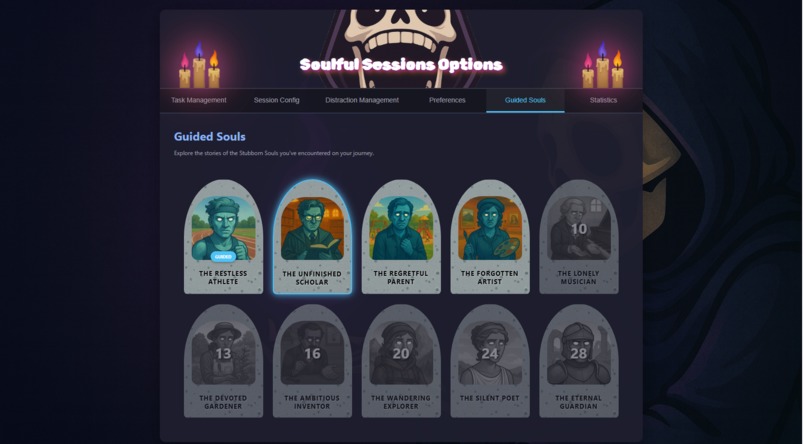Open the Session Config tab

(277, 100)
